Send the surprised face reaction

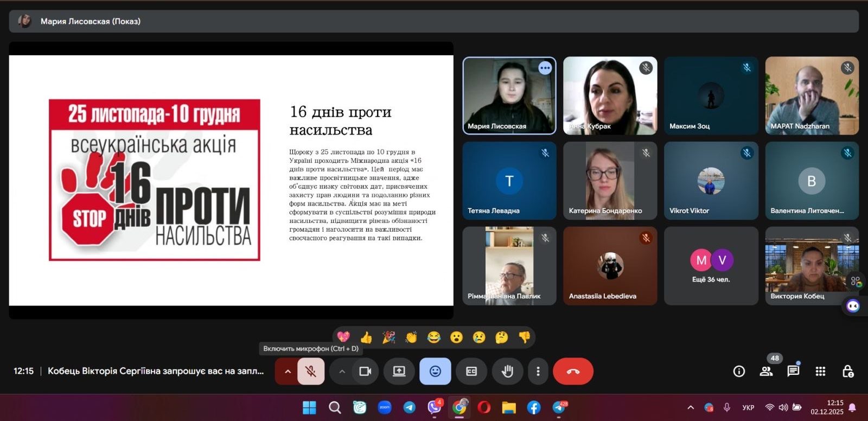[x=457, y=337]
